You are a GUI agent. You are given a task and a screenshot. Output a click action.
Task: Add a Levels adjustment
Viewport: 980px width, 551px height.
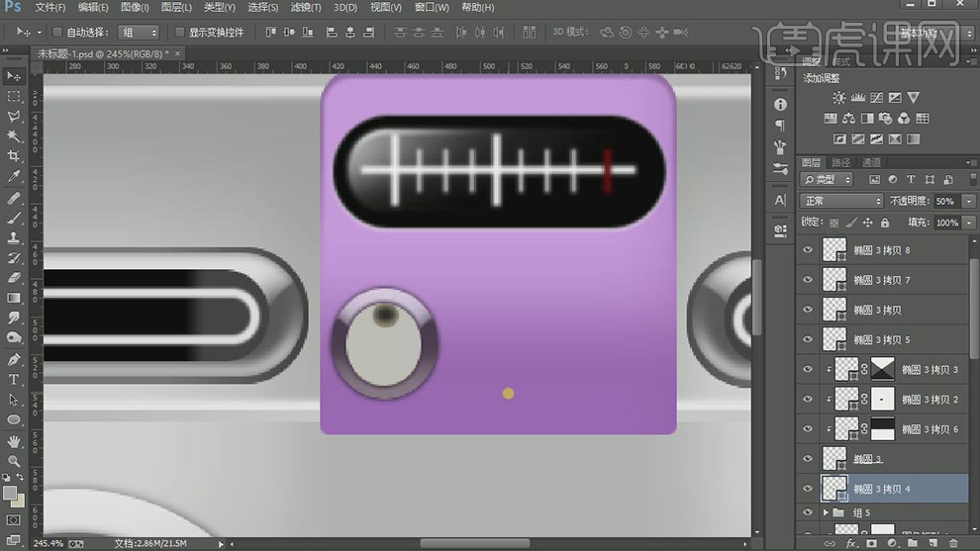coord(858,98)
